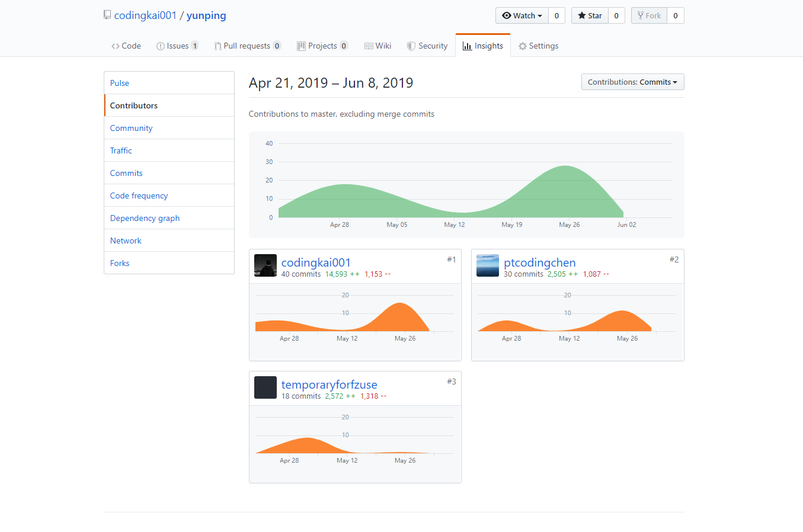Open ptcodingchen's profile link
The height and width of the screenshot is (532, 803).
tap(539, 262)
